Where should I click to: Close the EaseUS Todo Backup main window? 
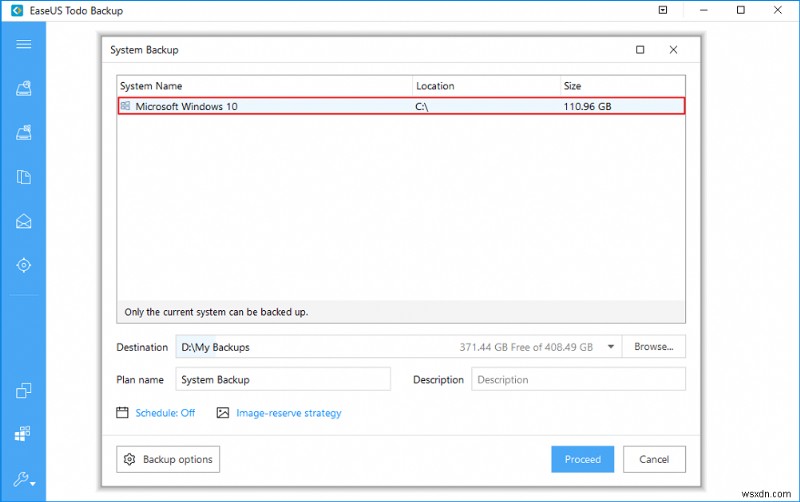click(x=778, y=10)
